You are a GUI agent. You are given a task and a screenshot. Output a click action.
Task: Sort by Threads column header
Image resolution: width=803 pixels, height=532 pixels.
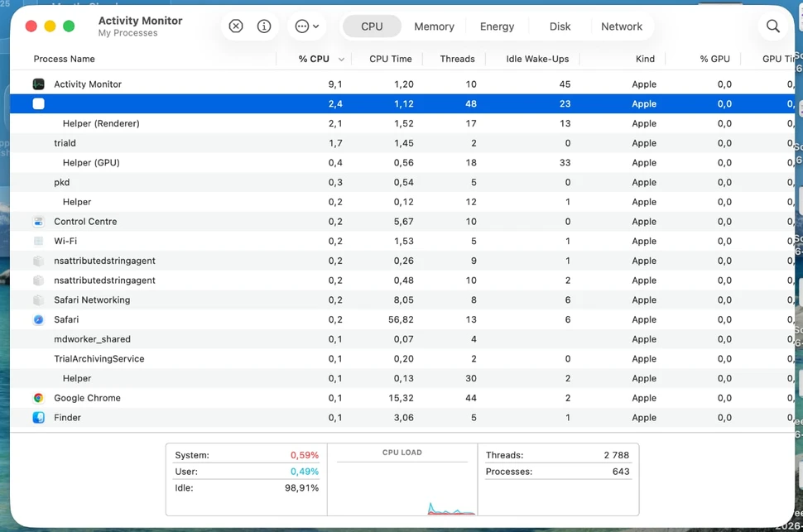click(x=457, y=59)
